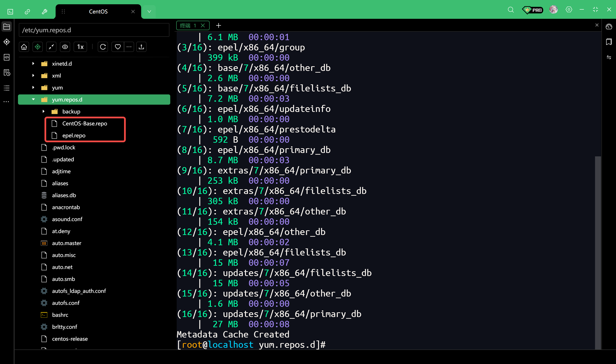Viewport: 616px width, 364px height.
Task: Open the settings hexagon icon
Action: point(569,10)
